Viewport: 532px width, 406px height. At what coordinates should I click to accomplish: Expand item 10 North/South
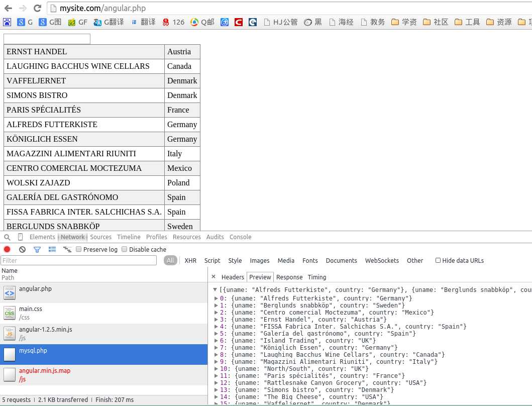pos(216,369)
